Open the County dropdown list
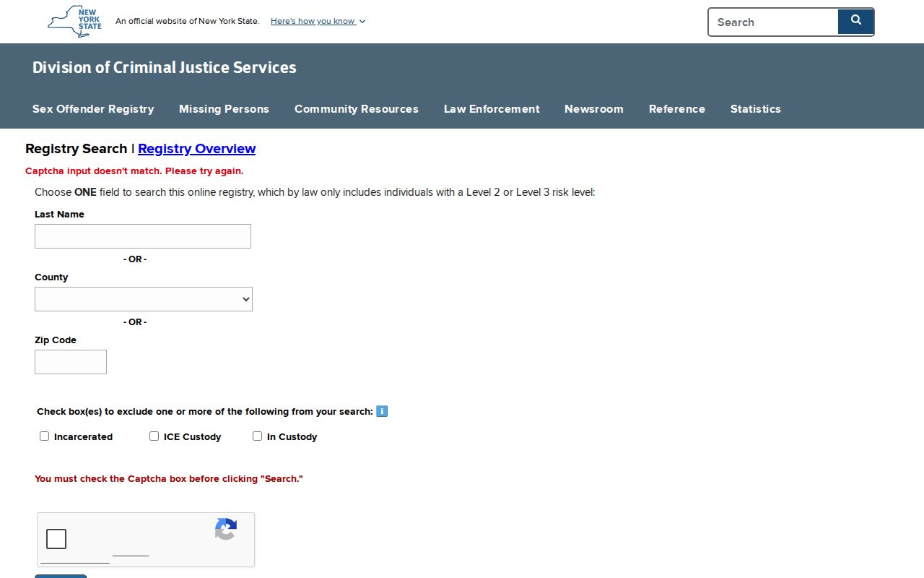 point(144,299)
